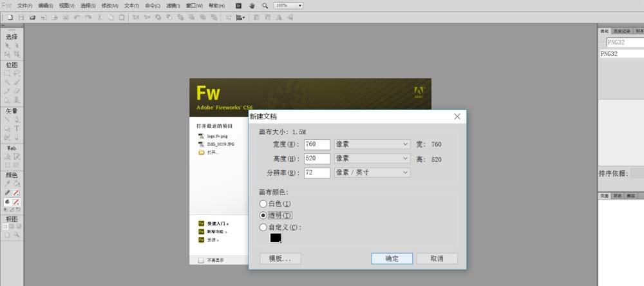Switch to the 页面 tab
This screenshot has width=644, height=286.
(x=605, y=196)
